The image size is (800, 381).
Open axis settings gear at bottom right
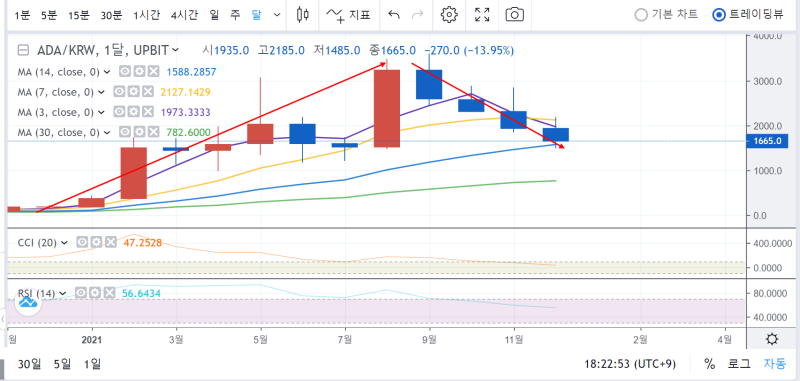[x=772, y=339]
